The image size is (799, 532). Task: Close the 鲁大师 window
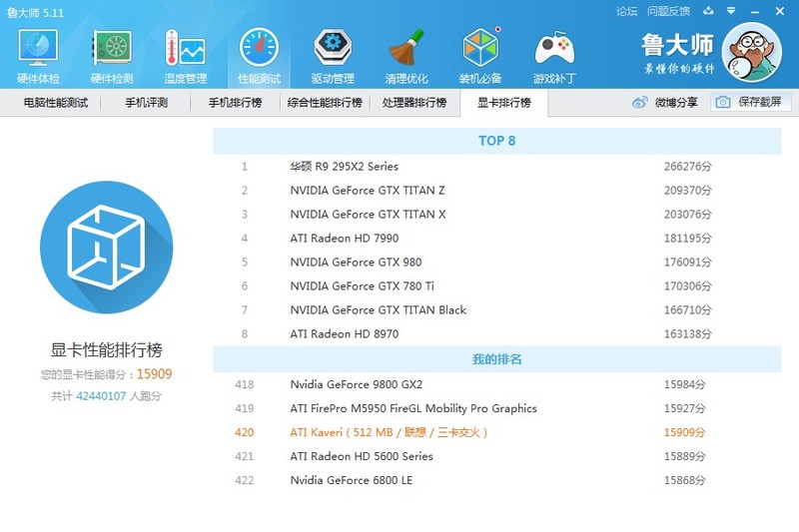tap(780, 11)
